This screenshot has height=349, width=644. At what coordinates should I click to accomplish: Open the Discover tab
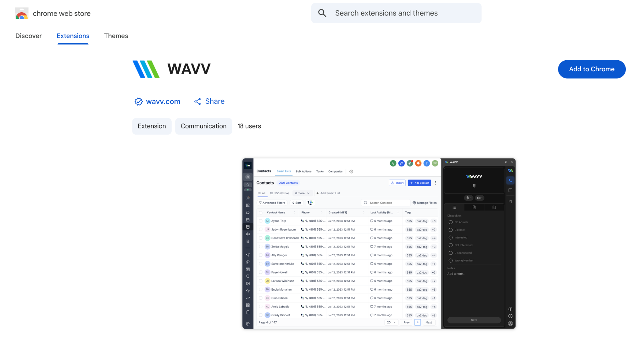[28, 36]
